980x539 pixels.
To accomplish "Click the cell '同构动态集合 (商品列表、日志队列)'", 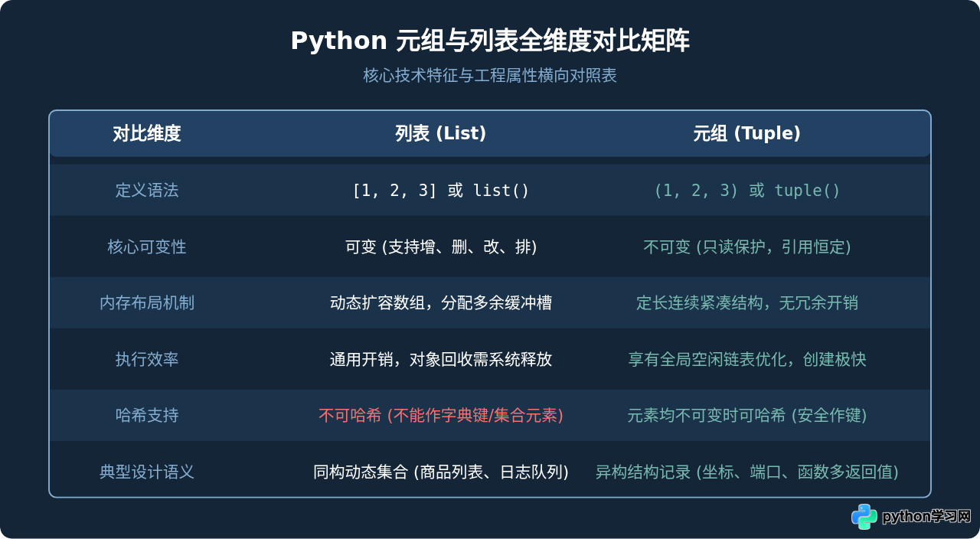I will [441, 472].
